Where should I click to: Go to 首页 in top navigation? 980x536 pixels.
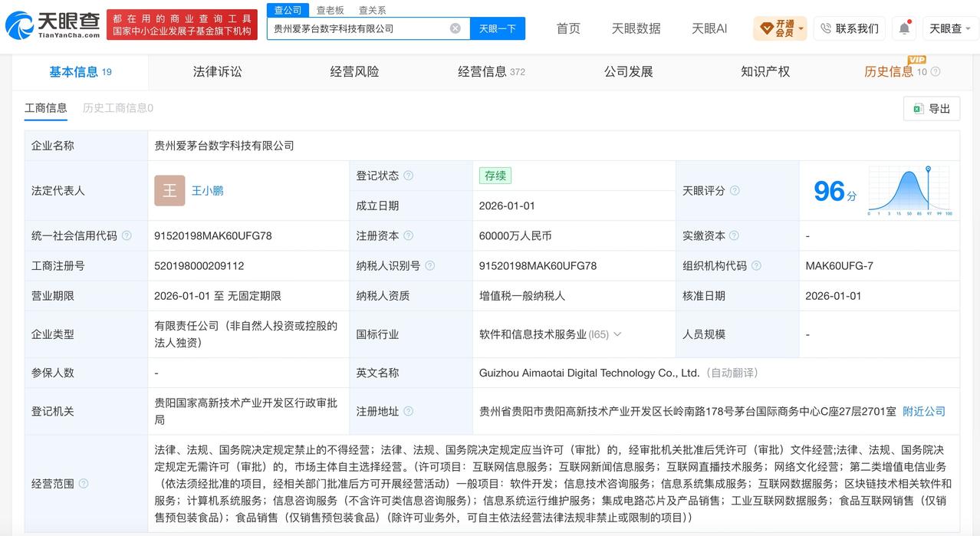[x=568, y=28]
